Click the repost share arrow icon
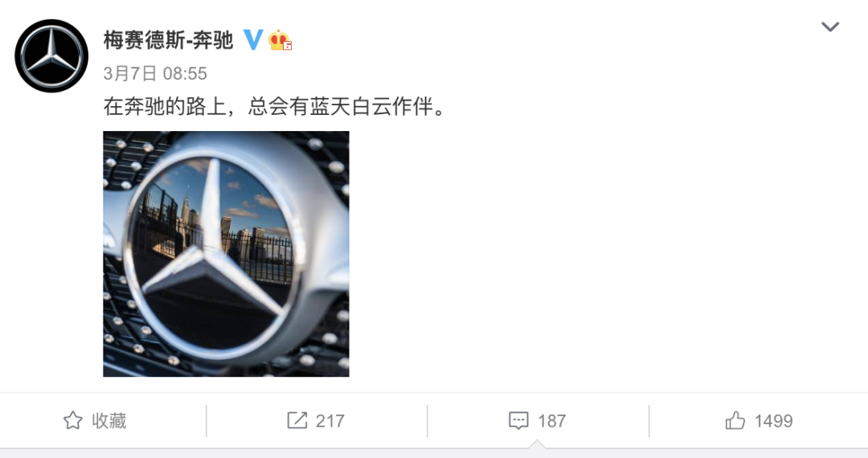 pos(297,420)
